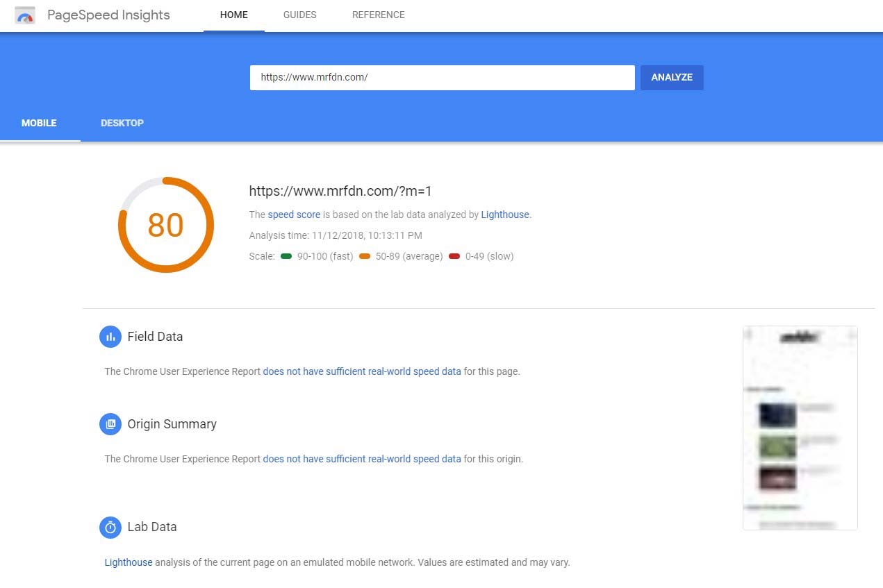Click the PageSpeed Insights title text
883x588 pixels.
pyautogui.click(x=108, y=15)
